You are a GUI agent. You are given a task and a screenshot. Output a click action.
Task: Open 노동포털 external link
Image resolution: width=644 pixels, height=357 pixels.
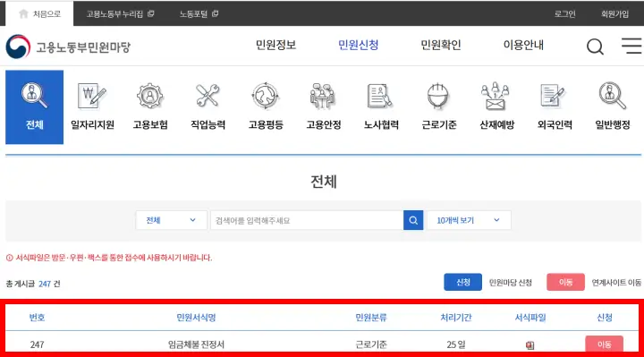[199, 14]
